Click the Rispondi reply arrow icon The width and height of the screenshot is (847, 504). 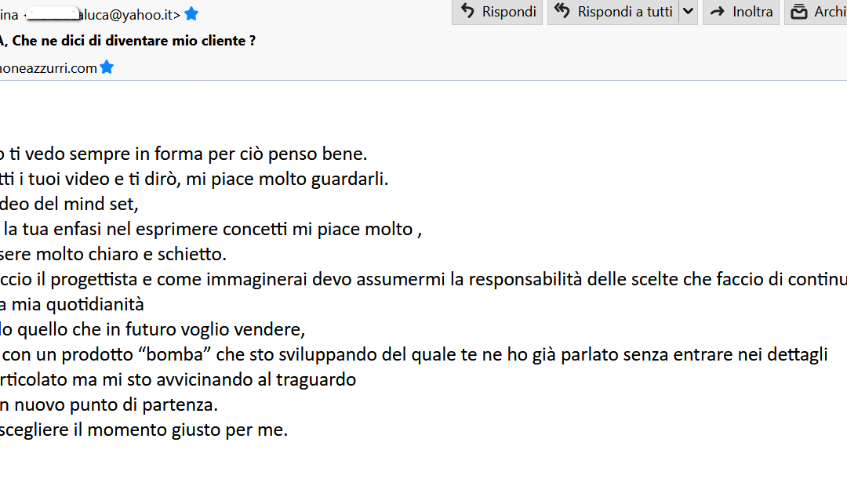point(468,12)
